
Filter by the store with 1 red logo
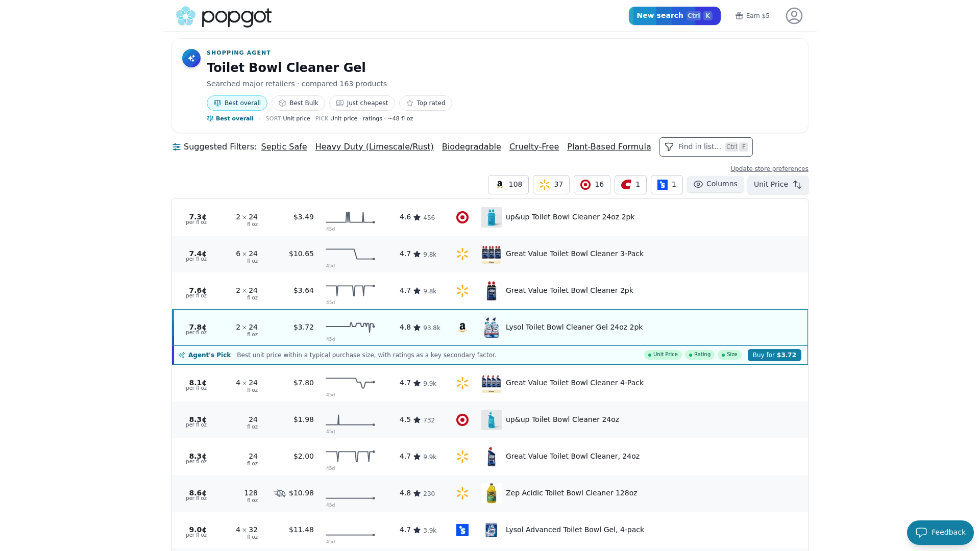(630, 185)
